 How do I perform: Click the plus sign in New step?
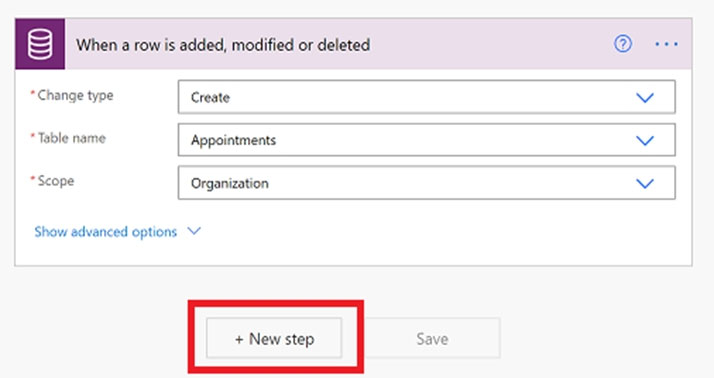[239, 339]
